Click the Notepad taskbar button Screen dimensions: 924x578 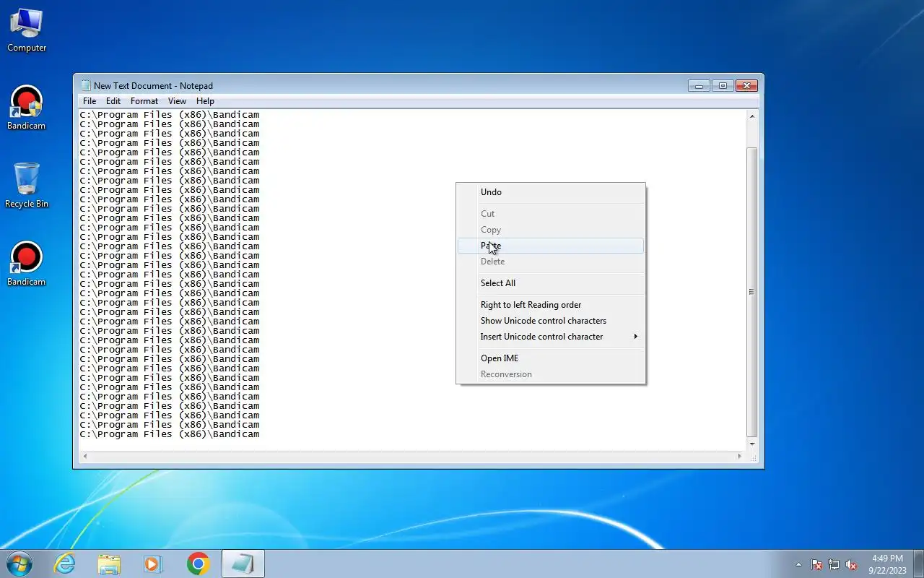coord(243,564)
